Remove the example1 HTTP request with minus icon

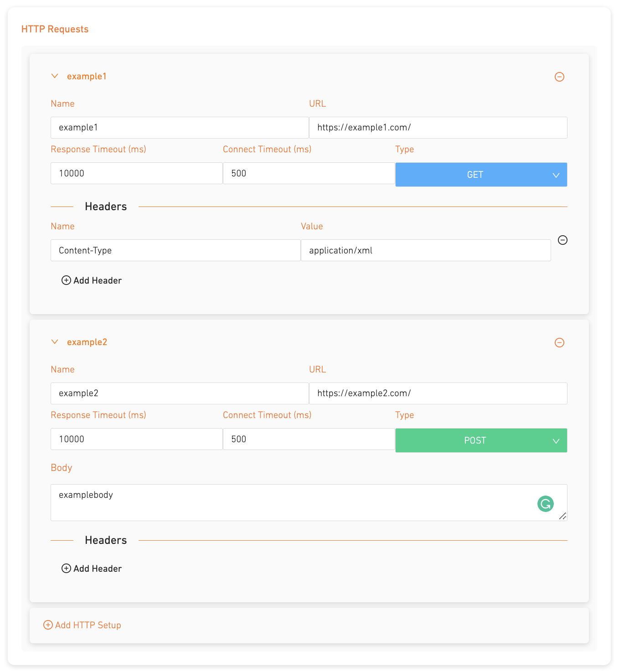pyautogui.click(x=559, y=77)
